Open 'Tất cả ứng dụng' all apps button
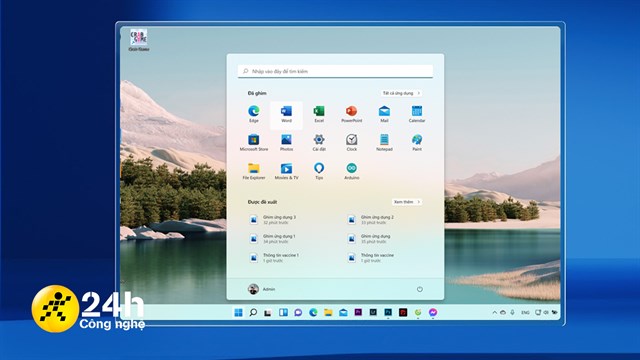The image size is (640, 360). 401,93
